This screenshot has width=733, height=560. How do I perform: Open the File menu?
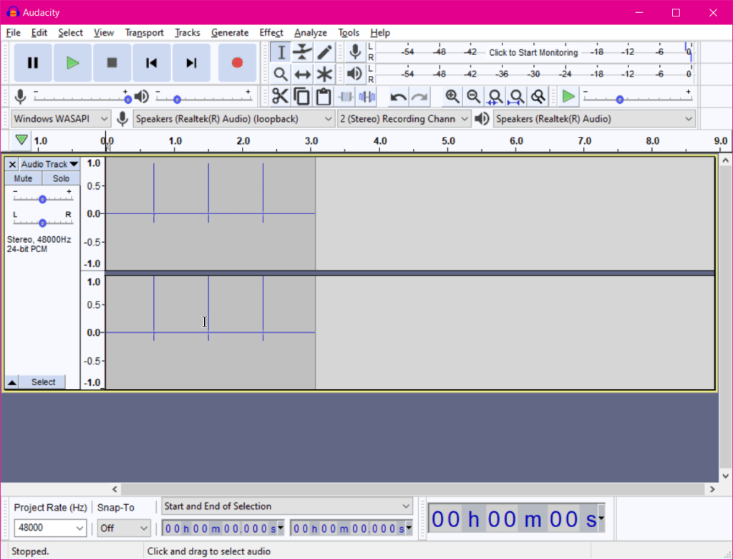[x=13, y=33]
